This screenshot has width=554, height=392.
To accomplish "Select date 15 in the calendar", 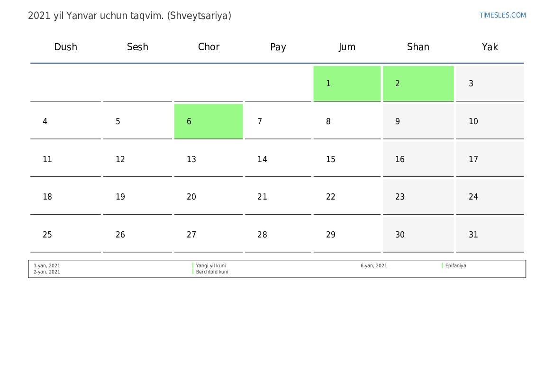I will click(x=346, y=159).
